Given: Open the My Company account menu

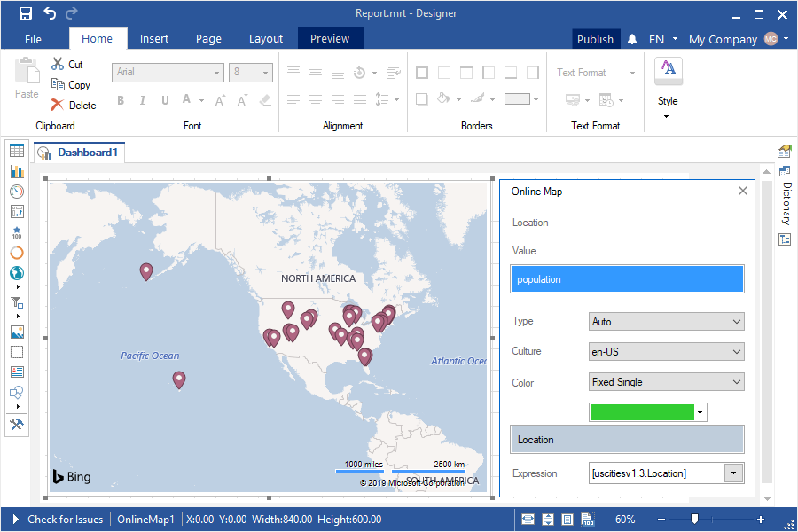Looking at the screenshot, I should [x=738, y=39].
